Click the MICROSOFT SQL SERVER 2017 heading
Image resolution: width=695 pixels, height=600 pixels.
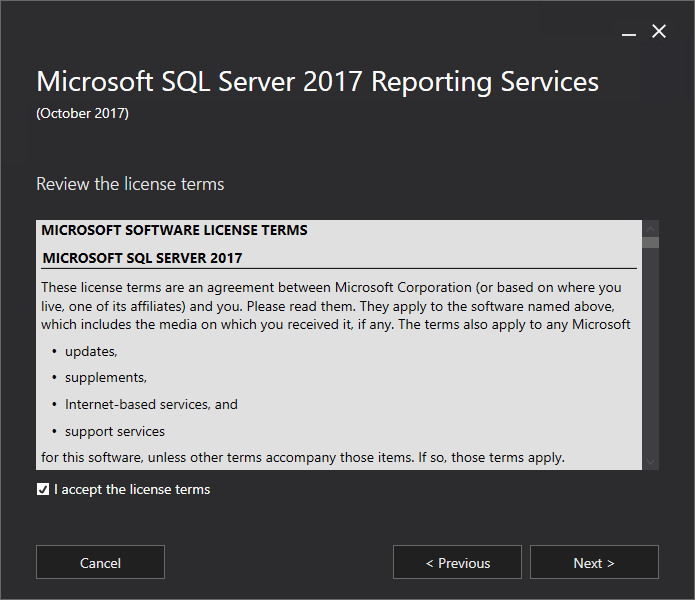coord(142,258)
